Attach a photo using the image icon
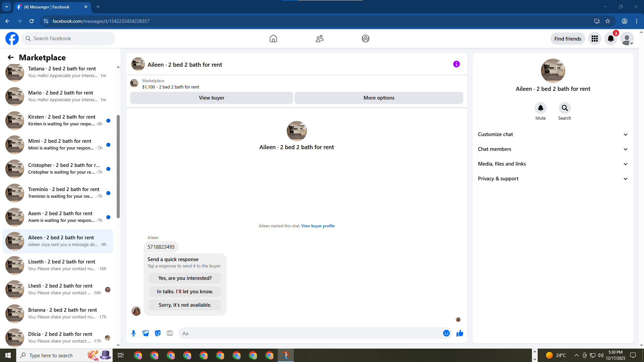Image resolution: width=644 pixels, height=362 pixels. coord(146,333)
